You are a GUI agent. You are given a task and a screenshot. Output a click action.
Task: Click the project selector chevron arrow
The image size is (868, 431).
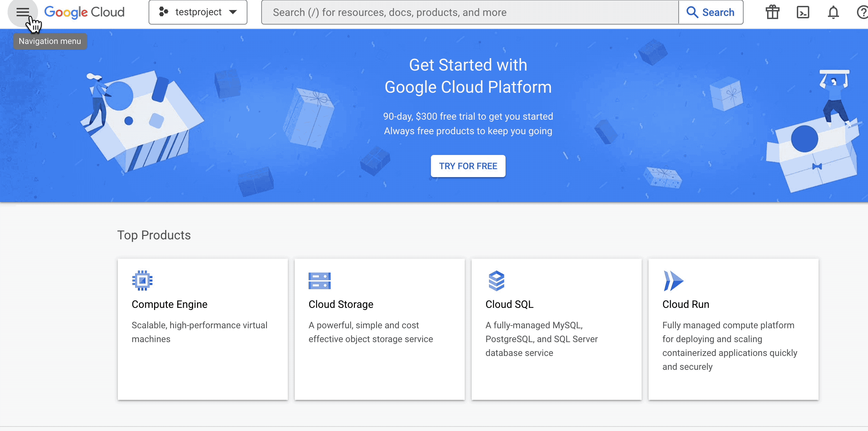coord(235,13)
